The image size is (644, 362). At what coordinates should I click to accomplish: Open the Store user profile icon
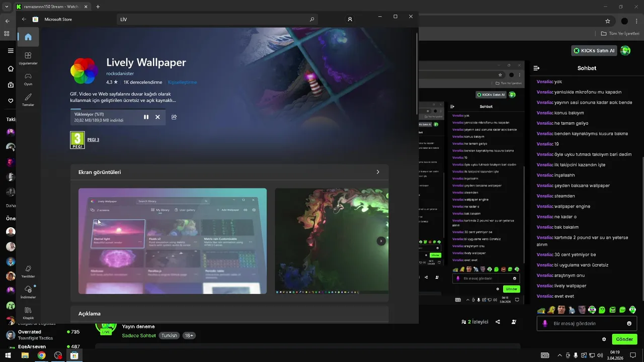pyautogui.click(x=350, y=19)
